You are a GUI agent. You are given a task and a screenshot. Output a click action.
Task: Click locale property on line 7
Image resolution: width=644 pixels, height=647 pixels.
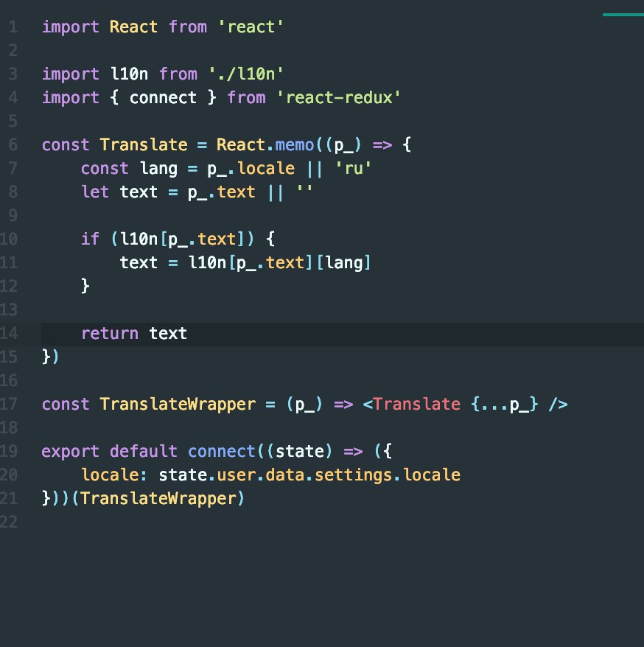click(x=266, y=169)
